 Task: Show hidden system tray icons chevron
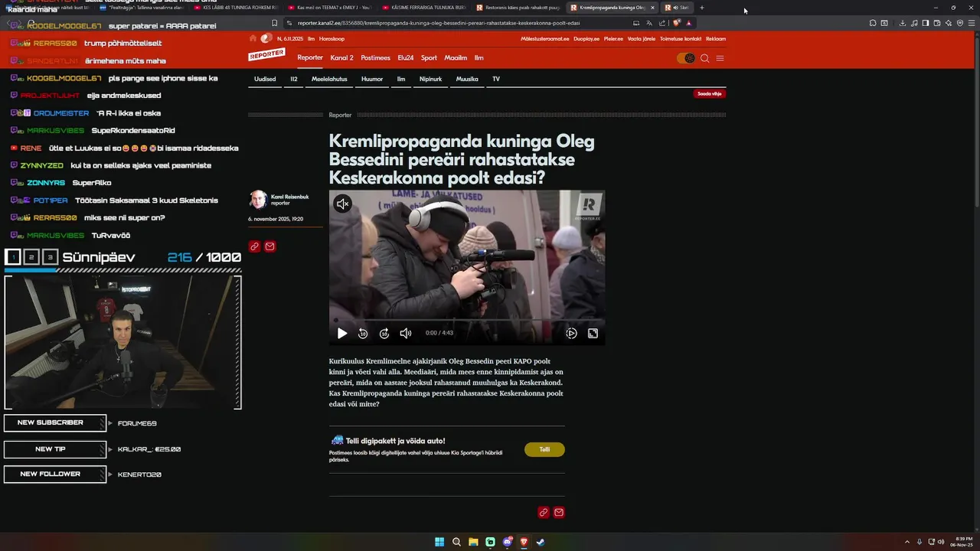[x=907, y=542]
